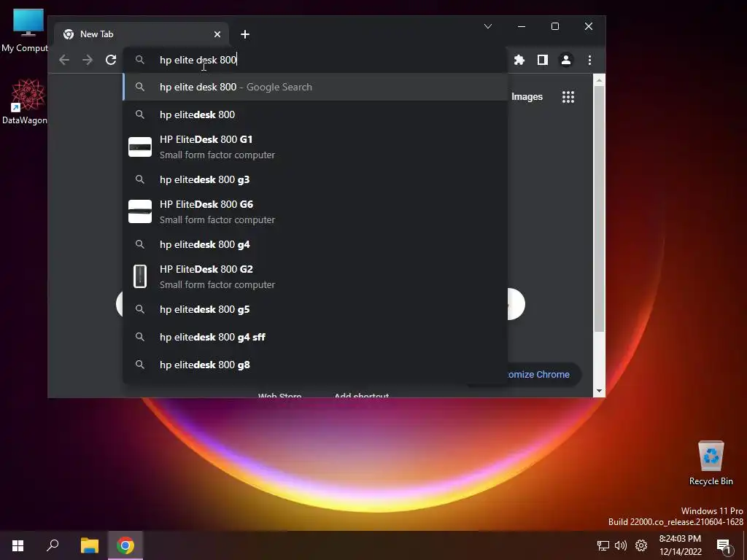This screenshot has width=747, height=560.
Task: Click the HP EliteDesk 800 G1 thumbnail image
Action: [140, 147]
